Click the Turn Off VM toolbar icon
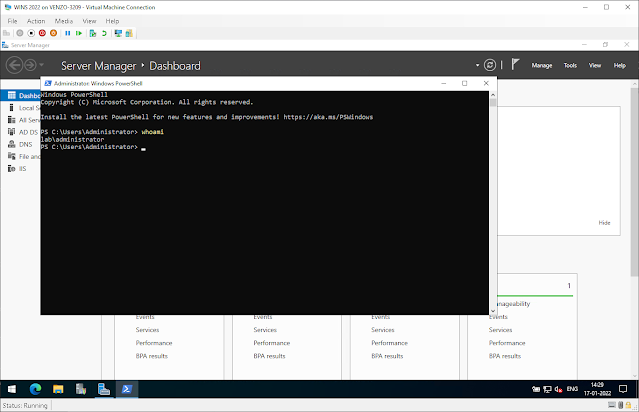Viewport: 639px width, 412px height. click(x=31, y=33)
